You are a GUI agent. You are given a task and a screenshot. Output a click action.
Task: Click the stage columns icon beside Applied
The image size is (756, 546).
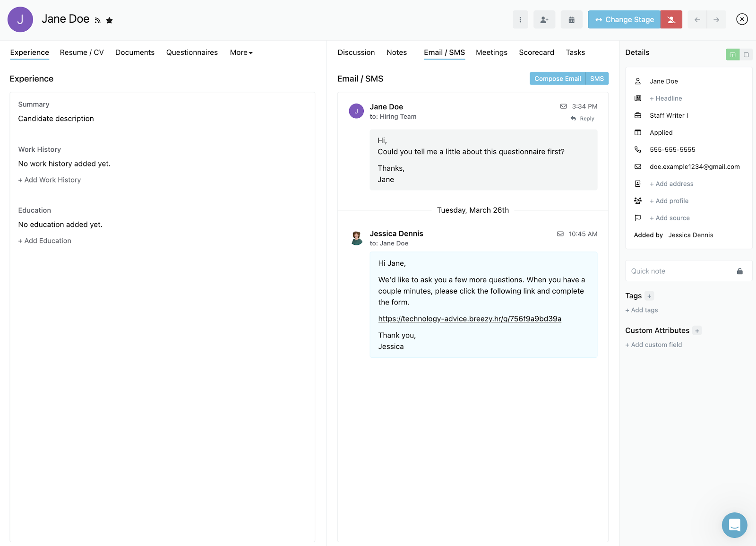click(x=638, y=132)
